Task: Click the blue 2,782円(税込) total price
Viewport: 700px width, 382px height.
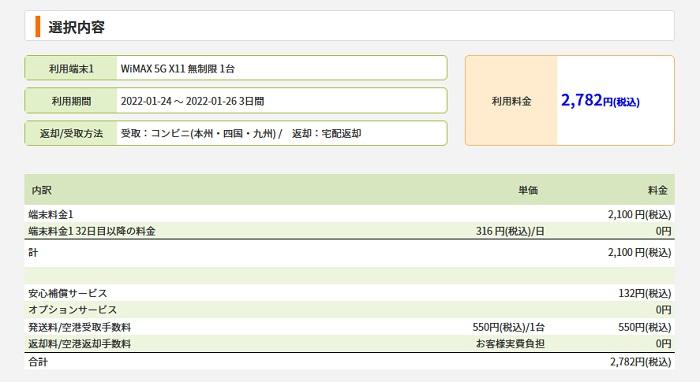Action: [600, 100]
